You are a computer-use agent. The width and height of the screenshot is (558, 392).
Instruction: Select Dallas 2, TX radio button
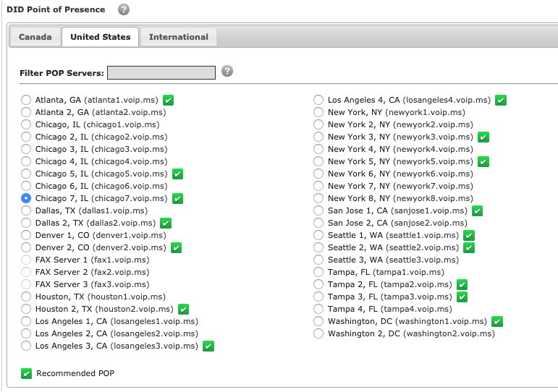pos(26,223)
